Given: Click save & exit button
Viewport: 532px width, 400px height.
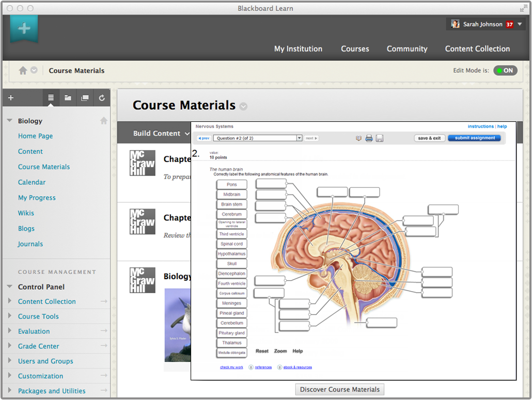Looking at the screenshot, I should coord(429,138).
